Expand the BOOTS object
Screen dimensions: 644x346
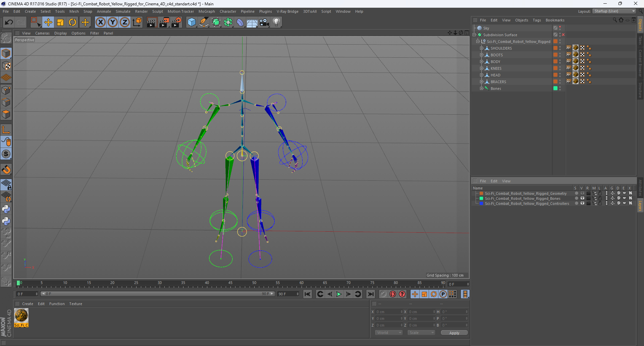click(x=481, y=55)
